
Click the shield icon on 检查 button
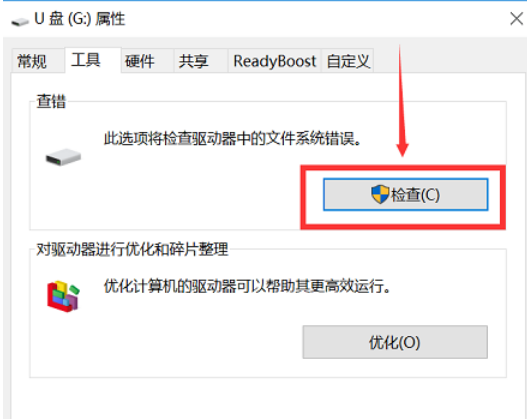pos(380,194)
